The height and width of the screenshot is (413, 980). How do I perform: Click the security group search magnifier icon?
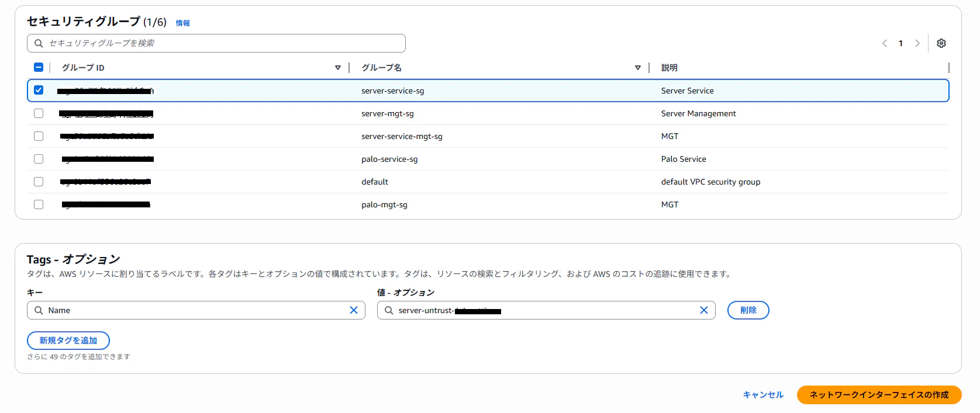[x=39, y=43]
